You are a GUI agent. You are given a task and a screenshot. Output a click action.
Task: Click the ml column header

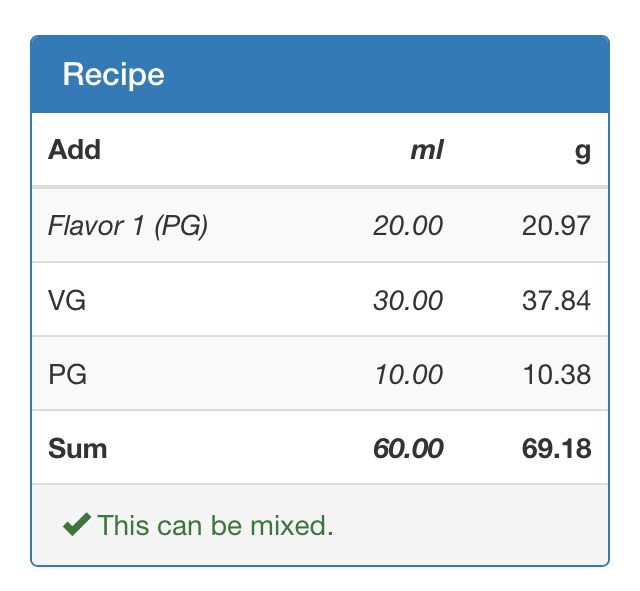427,150
